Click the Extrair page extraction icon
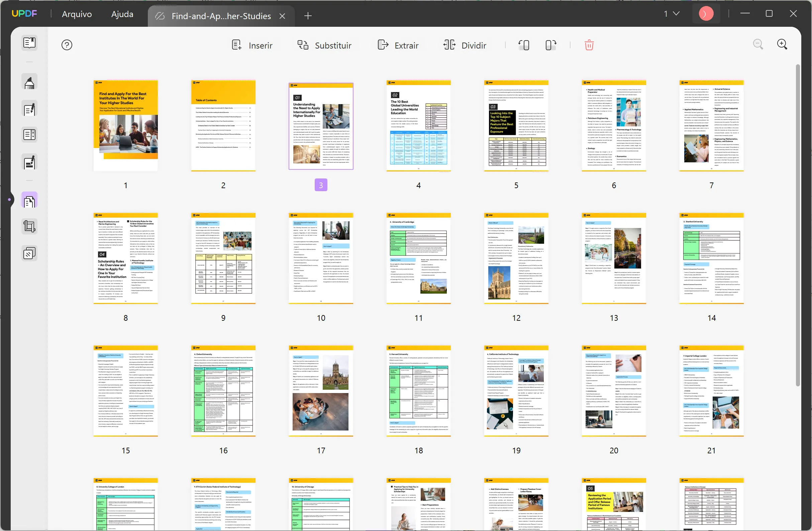 pos(383,45)
